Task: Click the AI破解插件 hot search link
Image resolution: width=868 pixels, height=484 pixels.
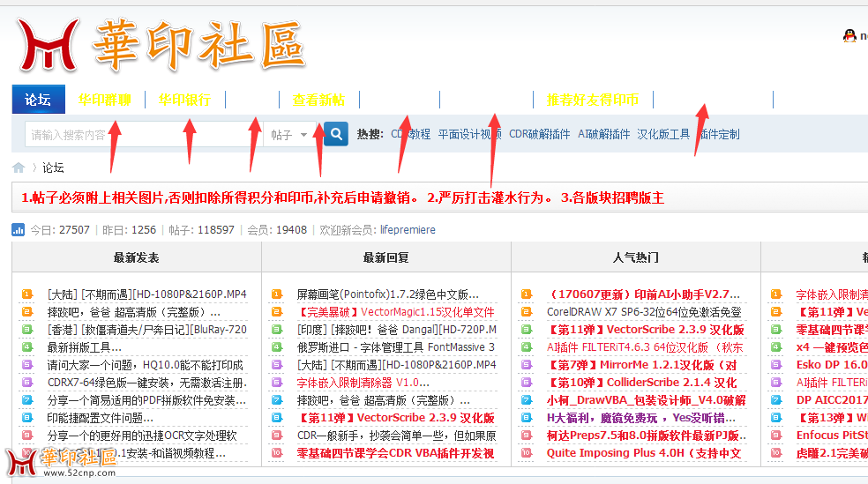Action: coord(604,134)
